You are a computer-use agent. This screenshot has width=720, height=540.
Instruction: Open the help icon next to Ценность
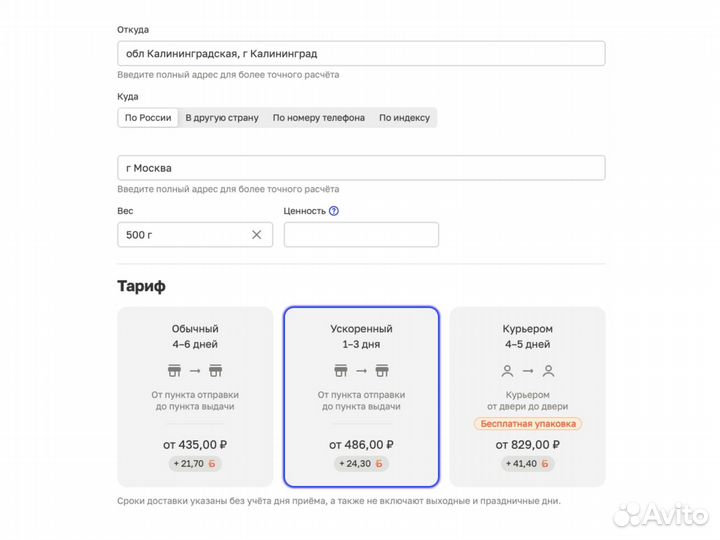pos(334,211)
